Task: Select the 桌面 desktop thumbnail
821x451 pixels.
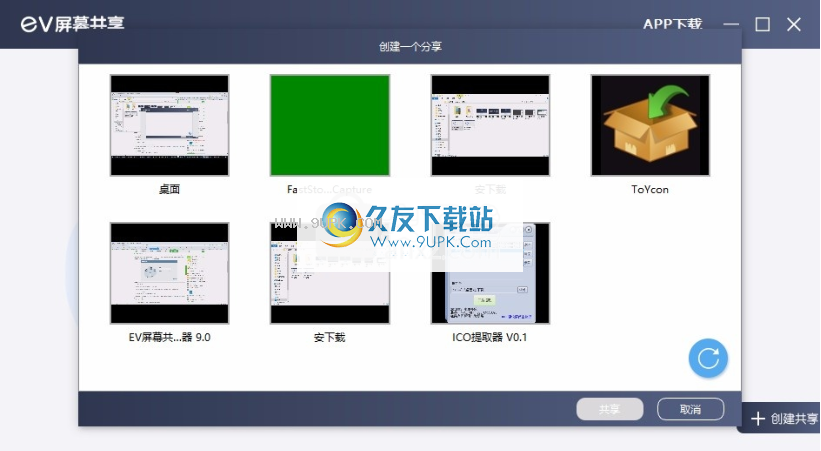Action: [x=169, y=125]
